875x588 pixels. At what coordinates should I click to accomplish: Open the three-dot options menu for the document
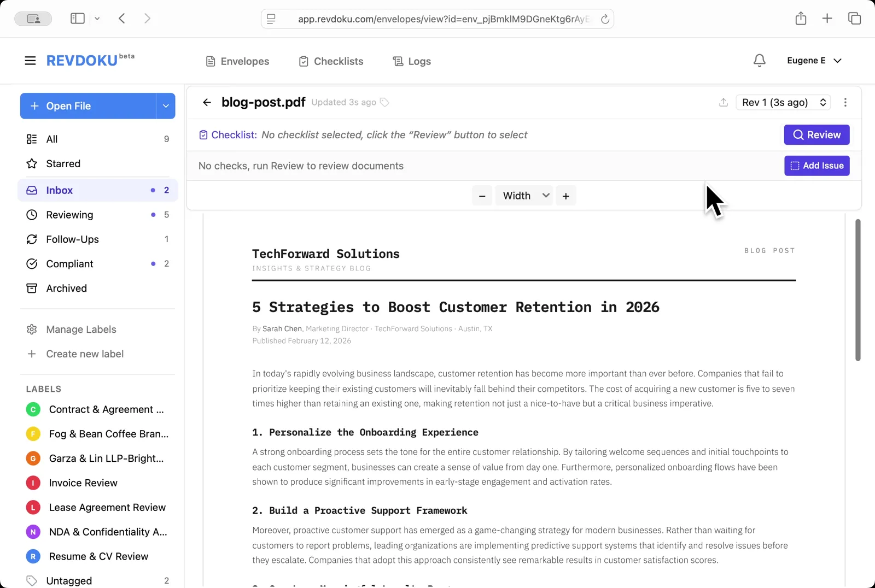click(x=845, y=102)
